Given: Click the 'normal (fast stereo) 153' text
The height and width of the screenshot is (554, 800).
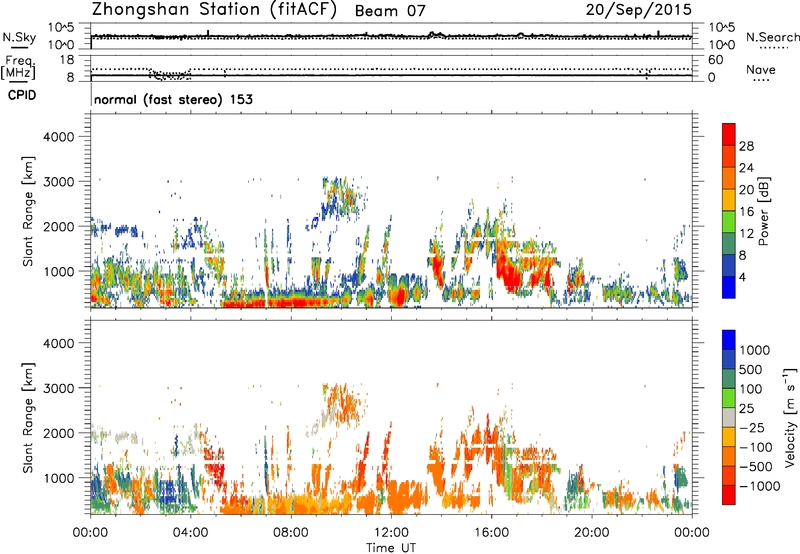Looking at the screenshot, I should (173, 99).
